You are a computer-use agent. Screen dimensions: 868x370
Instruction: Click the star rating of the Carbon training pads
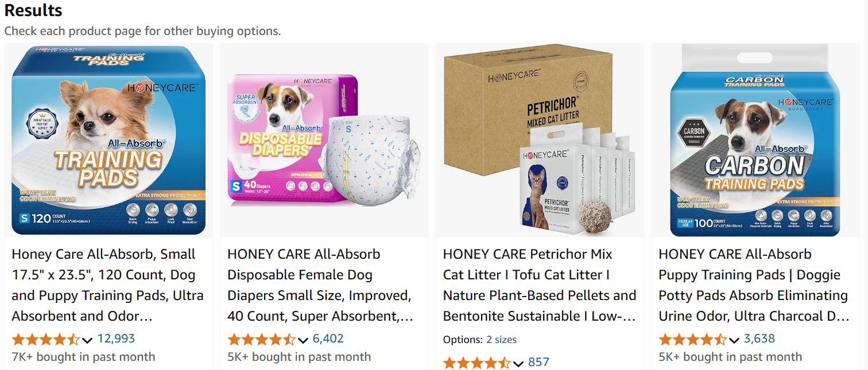692,339
